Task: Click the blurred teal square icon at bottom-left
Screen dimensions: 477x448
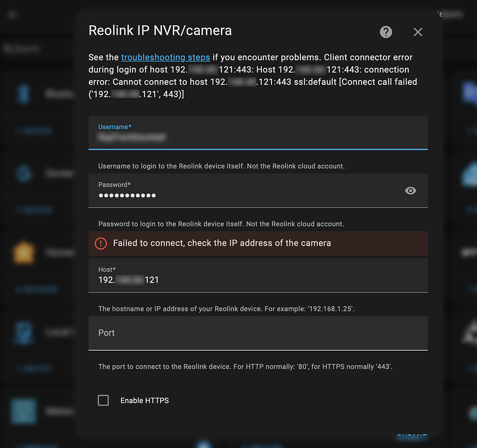Action: [23, 411]
